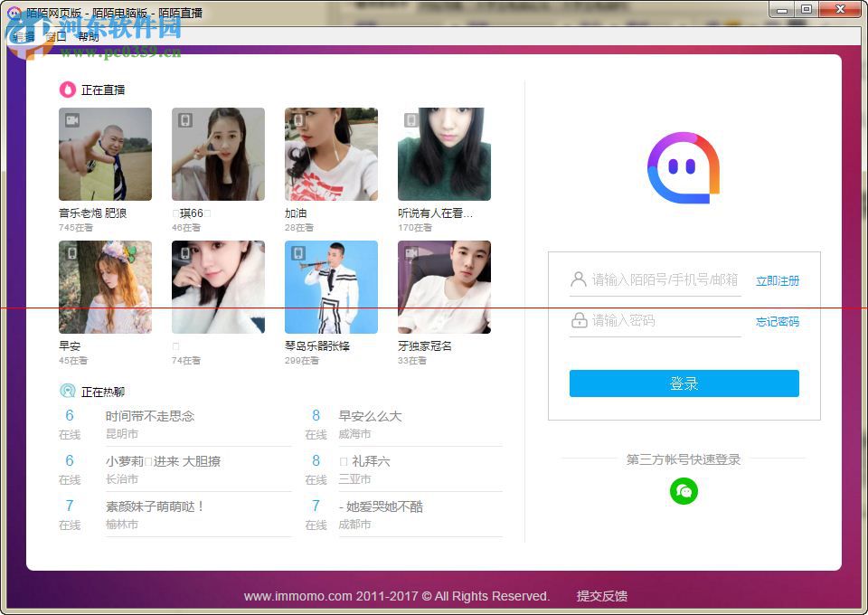The height and width of the screenshot is (615, 868).
Task: Maximize the Momo window
Action: [x=807, y=10]
